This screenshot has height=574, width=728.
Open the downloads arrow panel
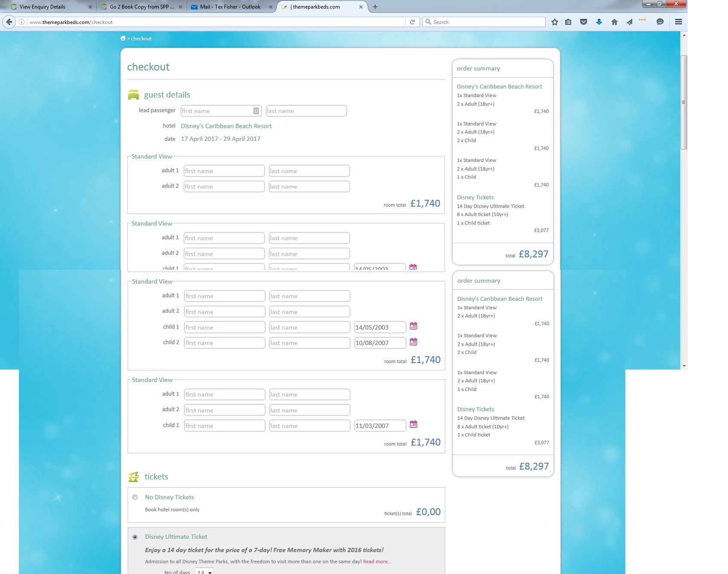point(599,22)
